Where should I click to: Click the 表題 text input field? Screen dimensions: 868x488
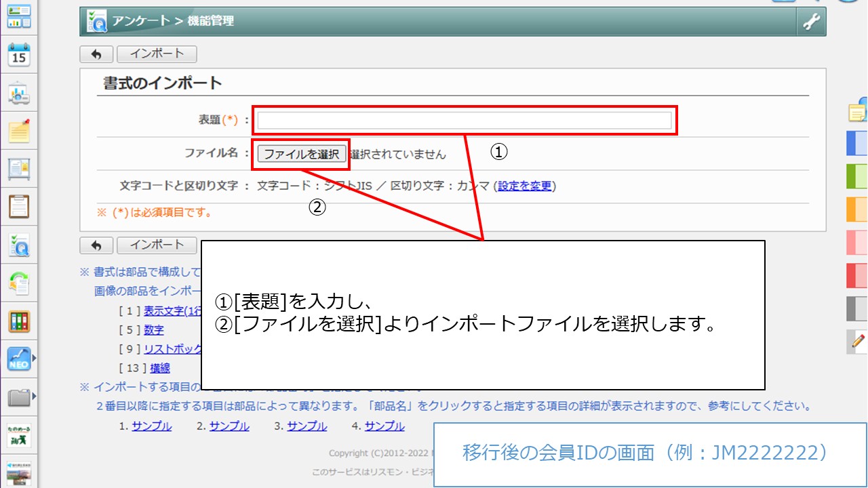click(464, 121)
